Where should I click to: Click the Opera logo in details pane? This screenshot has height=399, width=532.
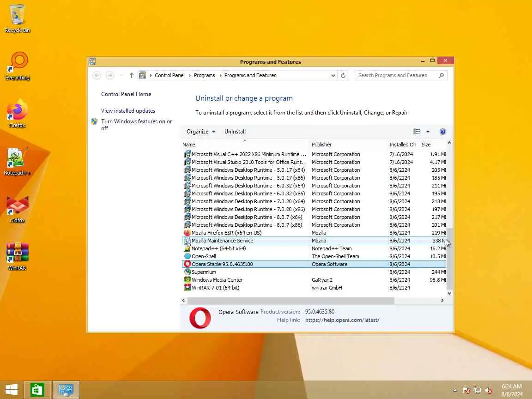(x=200, y=318)
